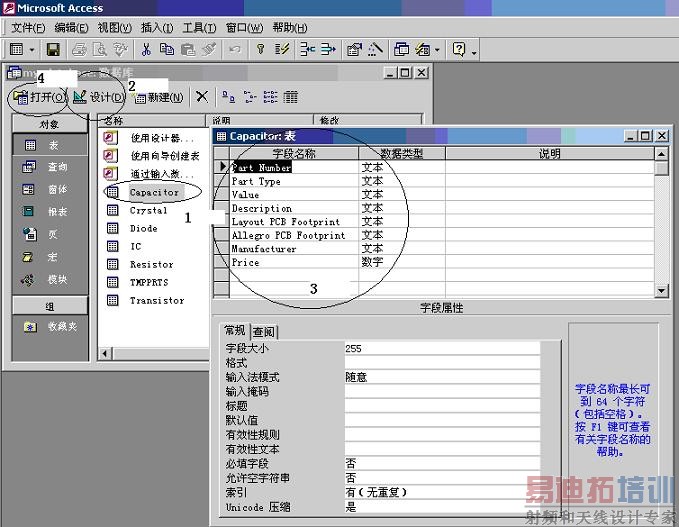Click the Print Preview toolbar icon
This screenshot has width=679, height=527.
point(100,49)
